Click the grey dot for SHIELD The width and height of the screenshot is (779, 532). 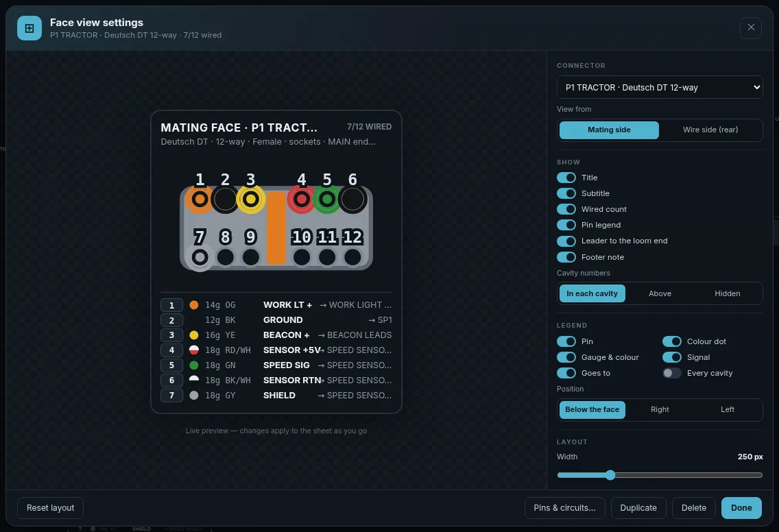194,396
